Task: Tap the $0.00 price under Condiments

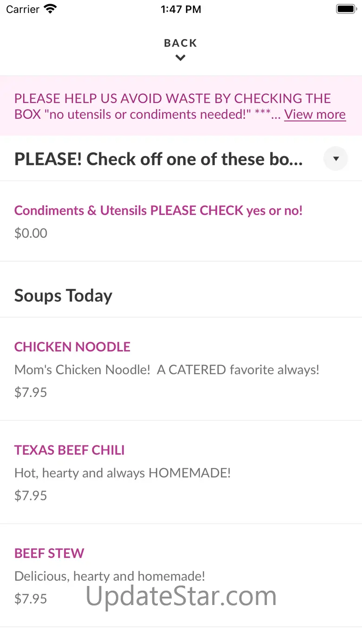Action: pyautogui.click(x=31, y=233)
